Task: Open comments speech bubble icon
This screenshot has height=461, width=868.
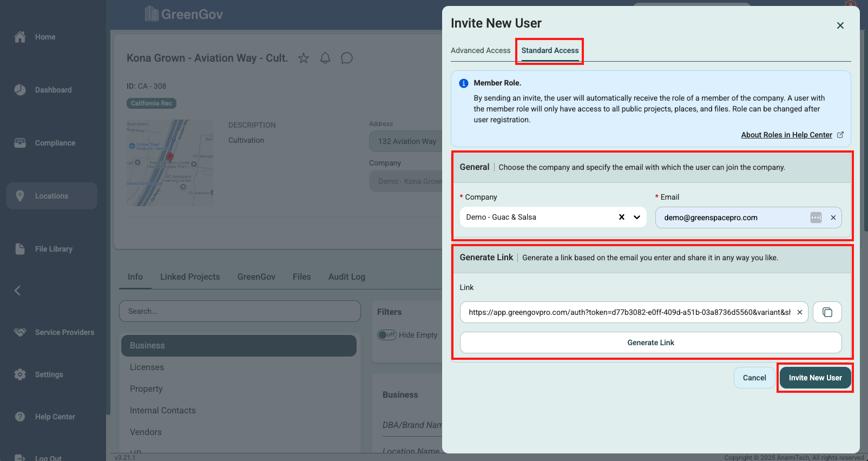Action: click(x=347, y=58)
